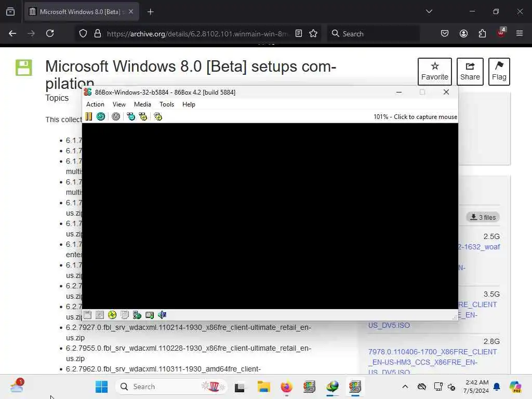Click the 6.2.7955.0 fbl_srv_wdacxml list entry

click(x=188, y=353)
